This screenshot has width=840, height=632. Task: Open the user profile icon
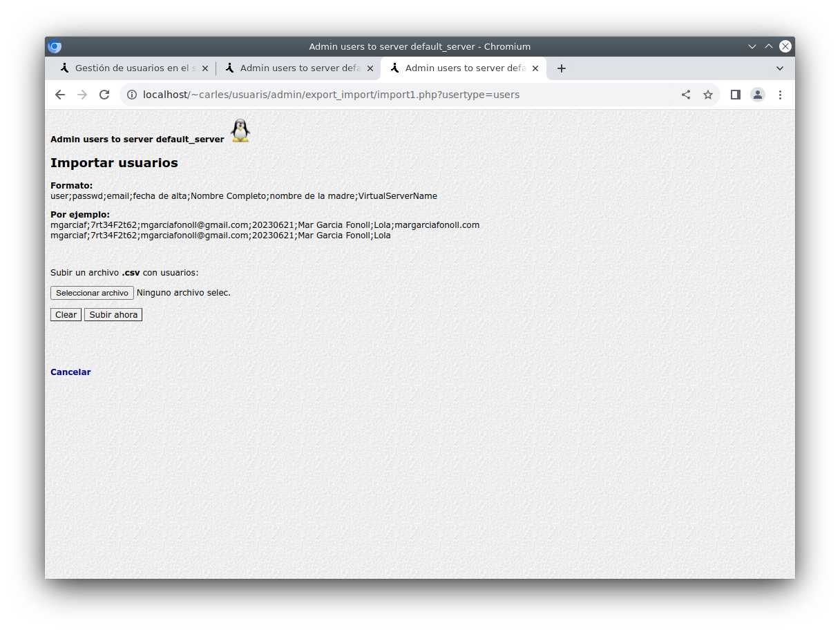758,95
